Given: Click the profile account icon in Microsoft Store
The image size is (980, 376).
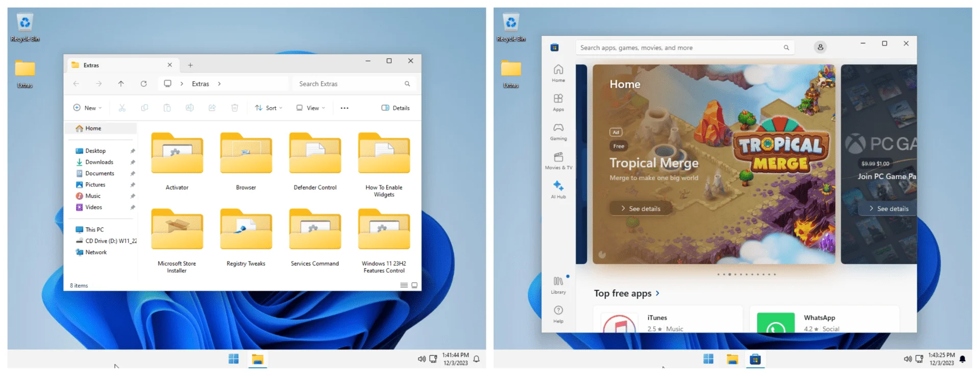Looking at the screenshot, I should click(x=820, y=47).
